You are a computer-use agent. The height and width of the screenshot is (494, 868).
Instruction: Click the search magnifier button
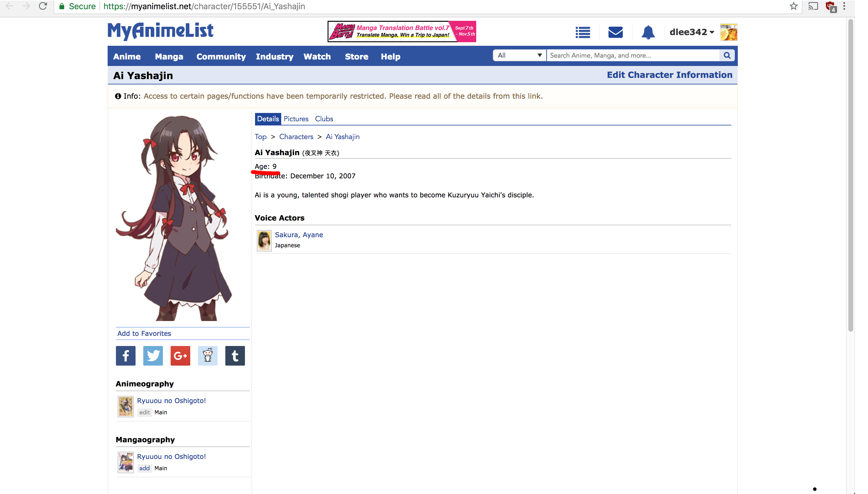point(727,55)
